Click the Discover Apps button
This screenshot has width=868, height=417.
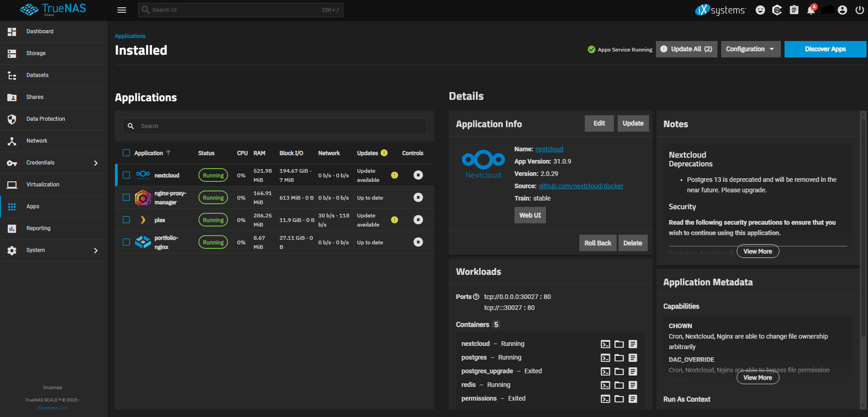[x=825, y=49]
